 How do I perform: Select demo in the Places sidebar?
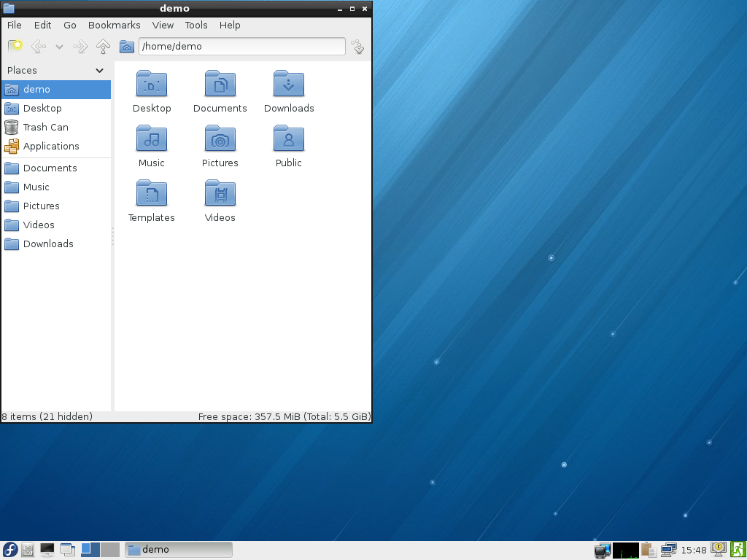(56, 90)
